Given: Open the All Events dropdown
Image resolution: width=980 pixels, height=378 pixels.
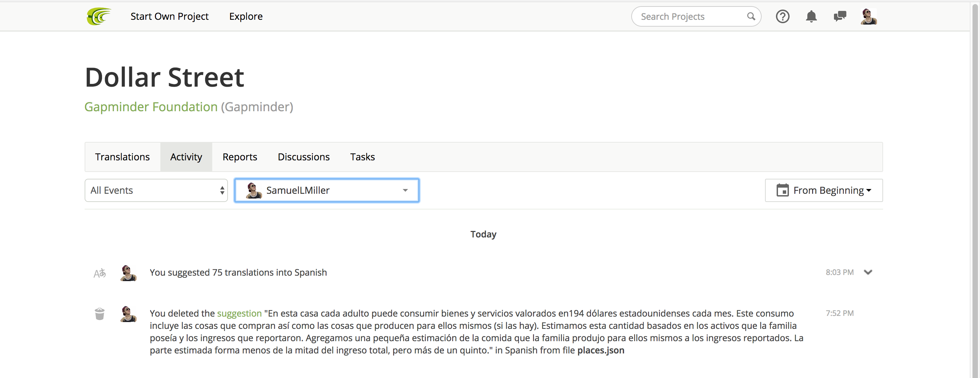Looking at the screenshot, I should coord(156,190).
